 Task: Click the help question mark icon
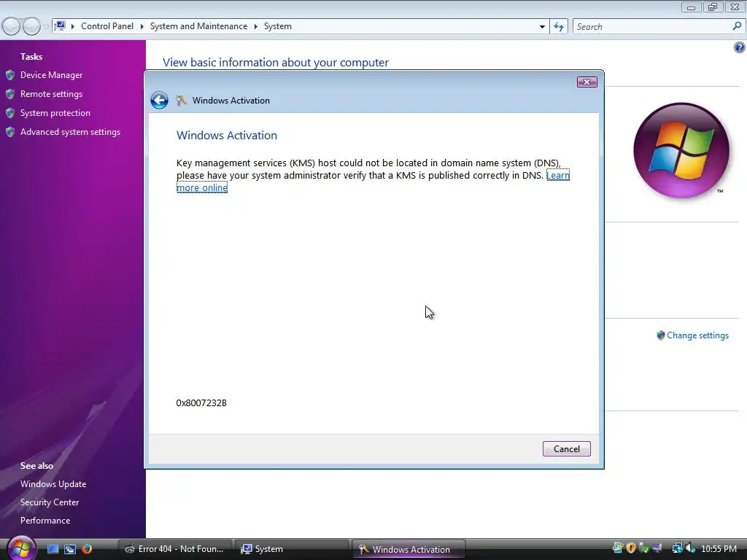[x=740, y=47]
